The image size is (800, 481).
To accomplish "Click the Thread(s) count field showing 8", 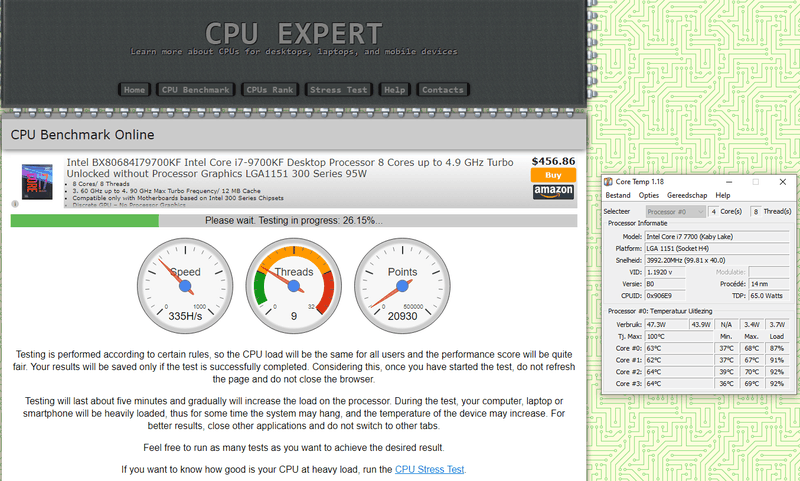I will [x=756, y=212].
